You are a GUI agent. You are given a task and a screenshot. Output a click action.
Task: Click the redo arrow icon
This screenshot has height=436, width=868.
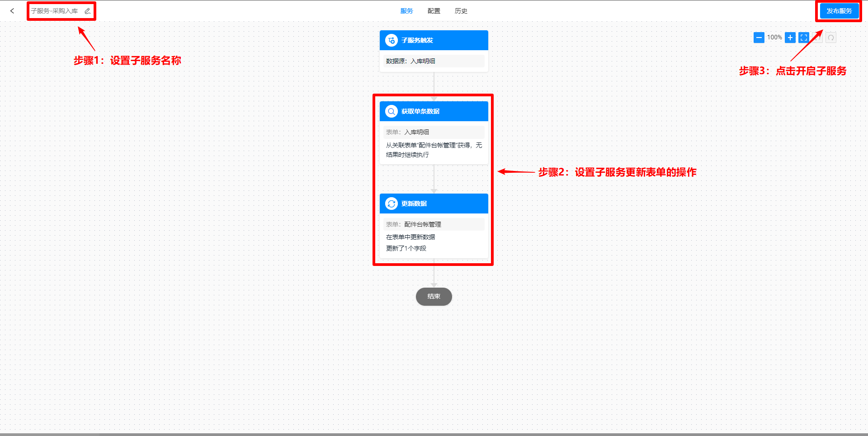[831, 38]
